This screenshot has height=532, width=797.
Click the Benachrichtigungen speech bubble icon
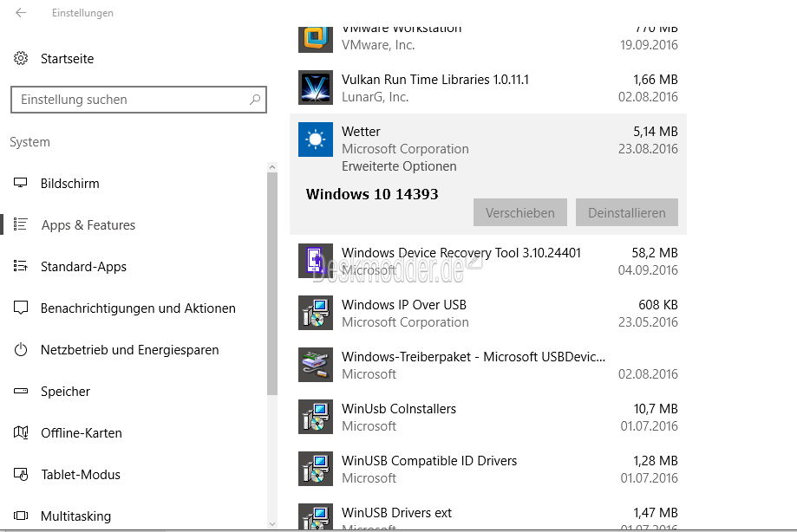(x=21, y=308)
